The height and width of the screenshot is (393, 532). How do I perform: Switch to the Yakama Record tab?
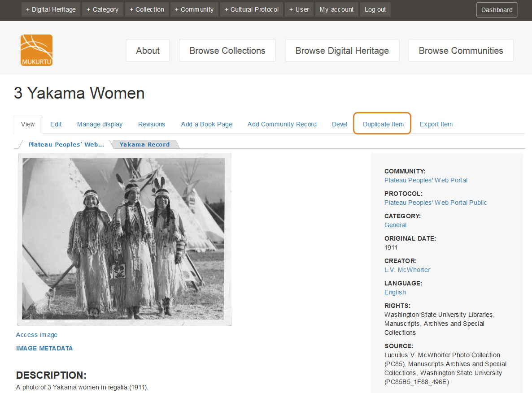click(144, 144)
